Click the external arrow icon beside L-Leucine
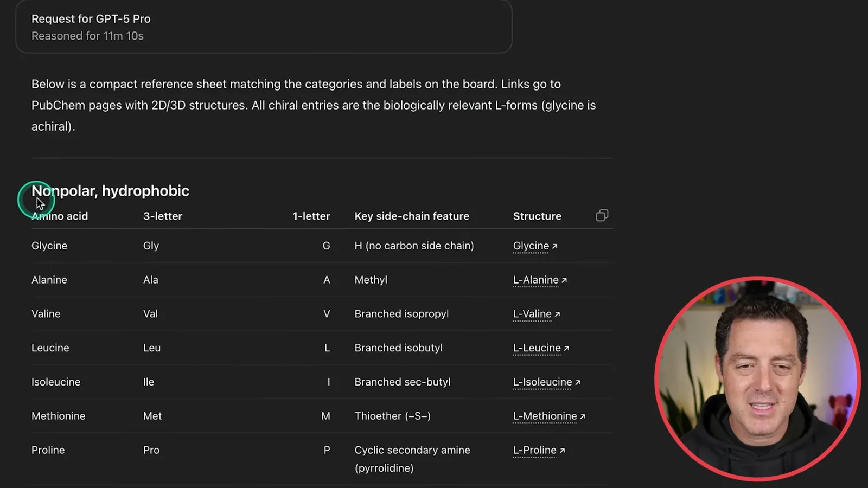The image size is (868, 488). click(566, 348)
